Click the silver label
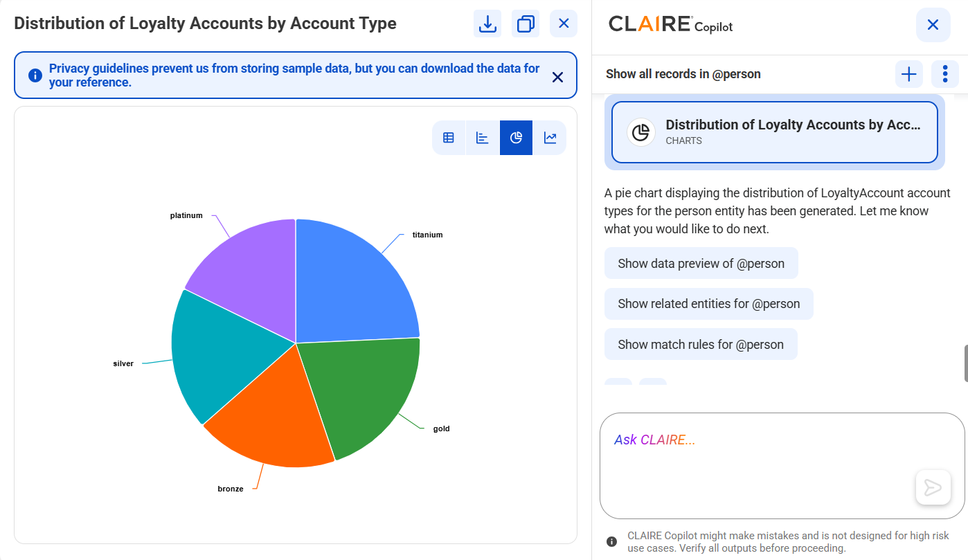968x560 pixels. 123,363
